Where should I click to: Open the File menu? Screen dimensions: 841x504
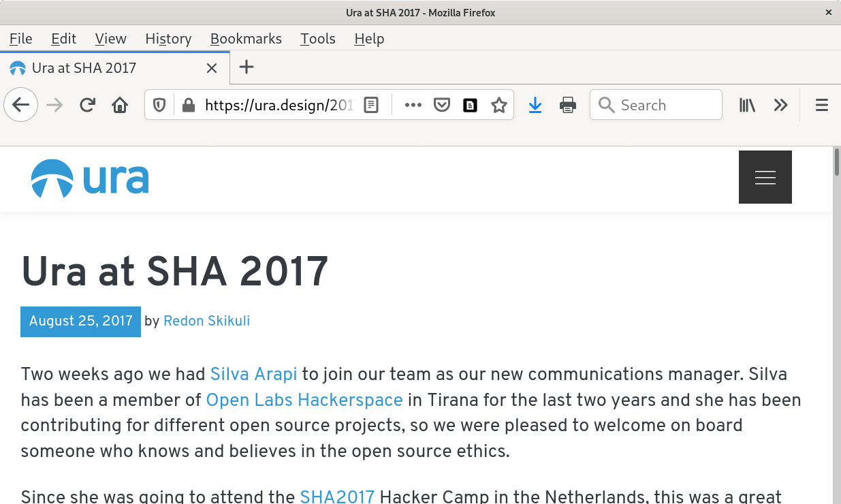[21, 39]
